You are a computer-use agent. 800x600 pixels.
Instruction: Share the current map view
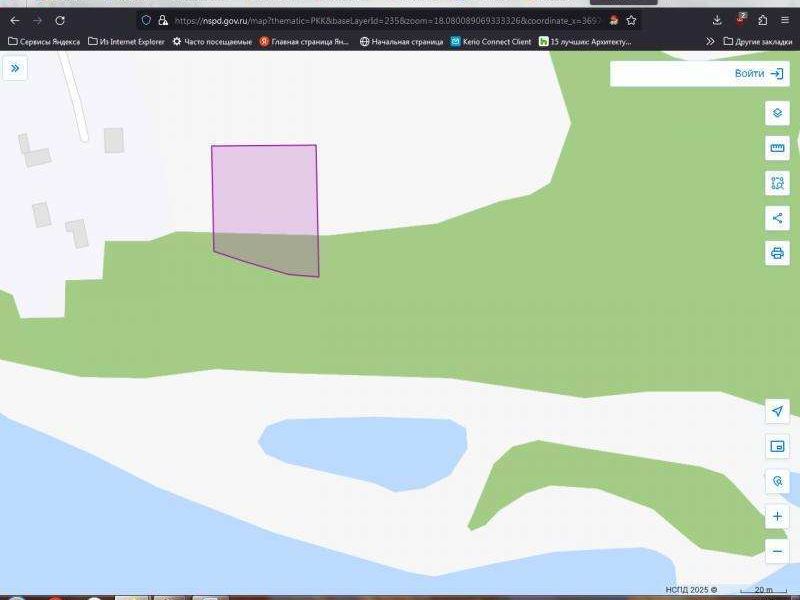coord(777,218)
